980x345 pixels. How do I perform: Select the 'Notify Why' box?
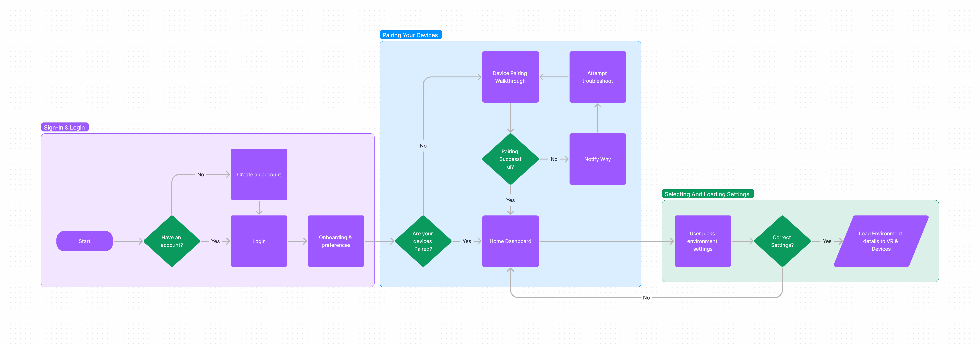(x=597, y=159)
